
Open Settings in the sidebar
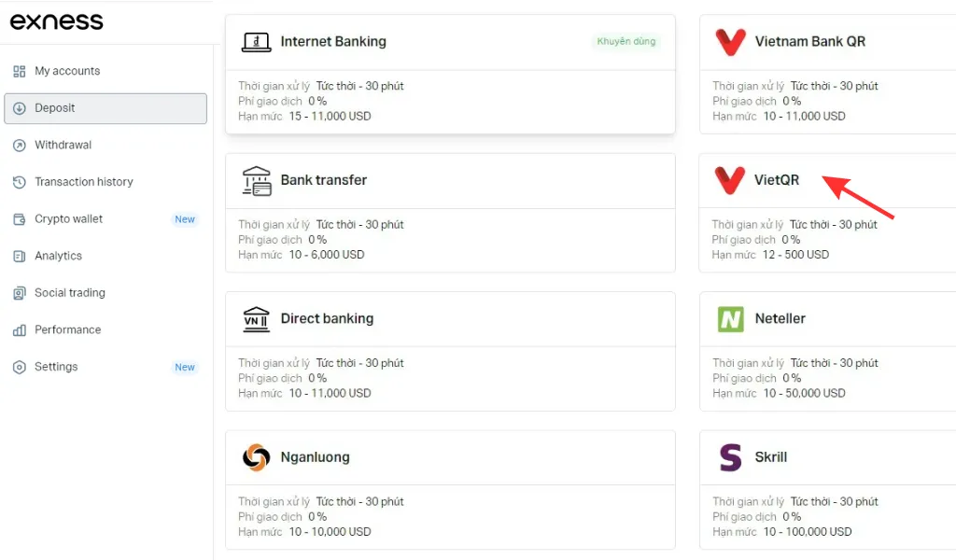56,367
